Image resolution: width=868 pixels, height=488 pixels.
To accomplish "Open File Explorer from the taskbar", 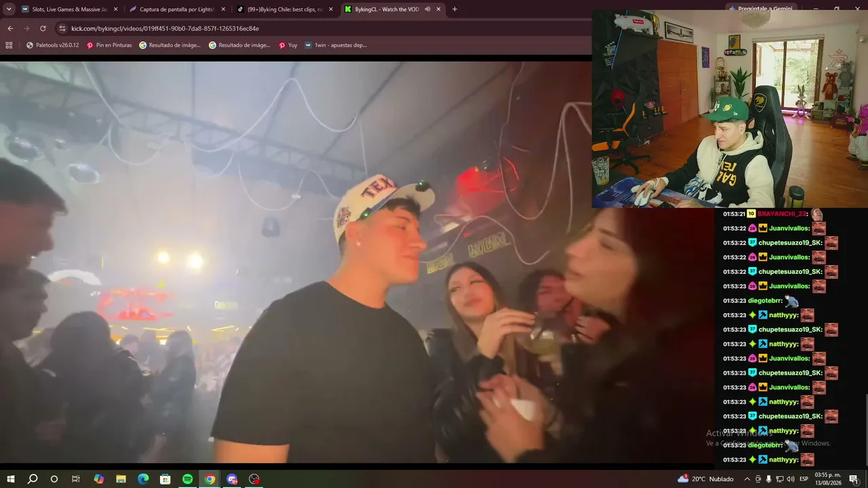I will tap(121, 479).
